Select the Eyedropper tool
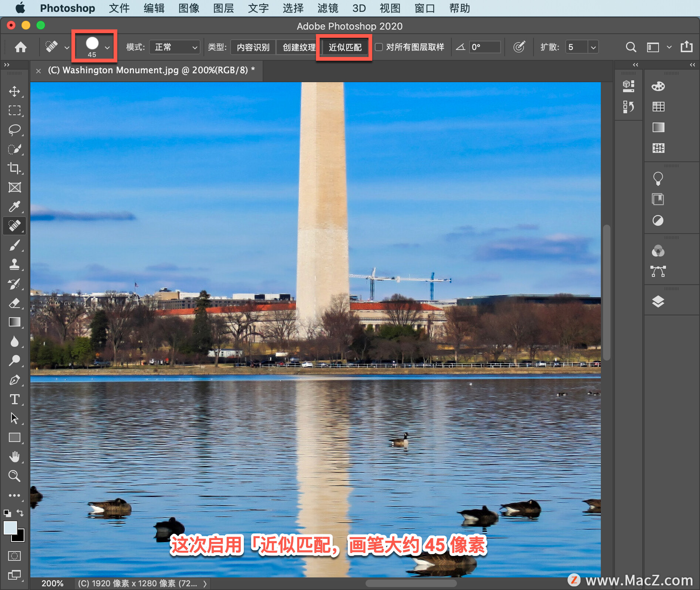Viewport: 700px width, 590px height. coord(14,207)
